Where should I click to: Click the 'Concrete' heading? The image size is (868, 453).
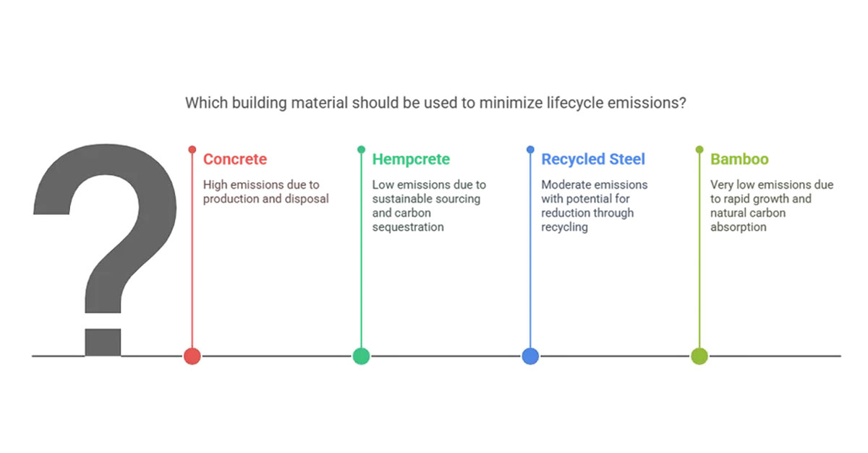[235, 159]
